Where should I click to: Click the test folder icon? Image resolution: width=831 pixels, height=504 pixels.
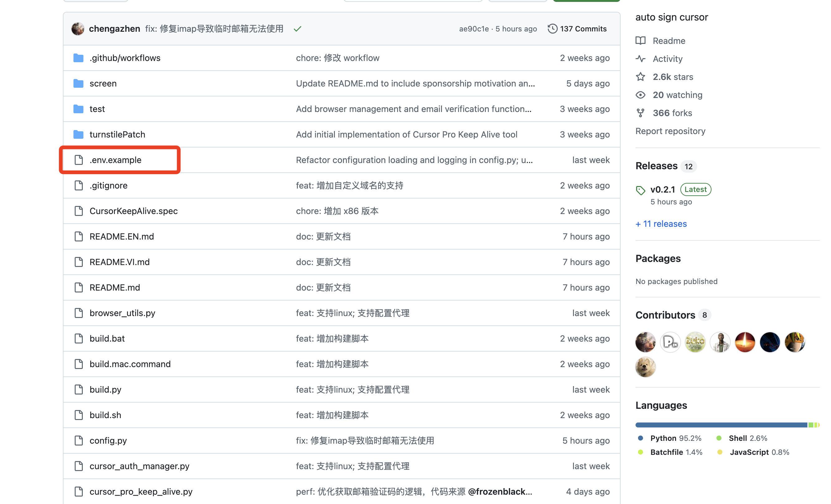(x=78, y=109)
